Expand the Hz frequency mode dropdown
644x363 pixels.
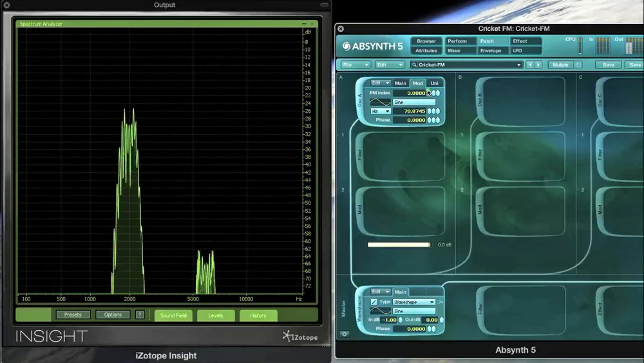click(x=381, y=112)
